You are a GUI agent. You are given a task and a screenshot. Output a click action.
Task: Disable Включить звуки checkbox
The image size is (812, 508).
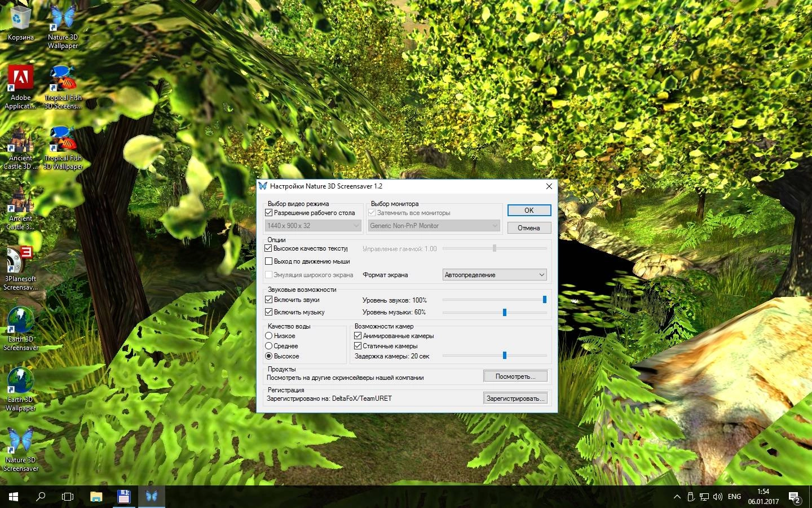point(269,300)
